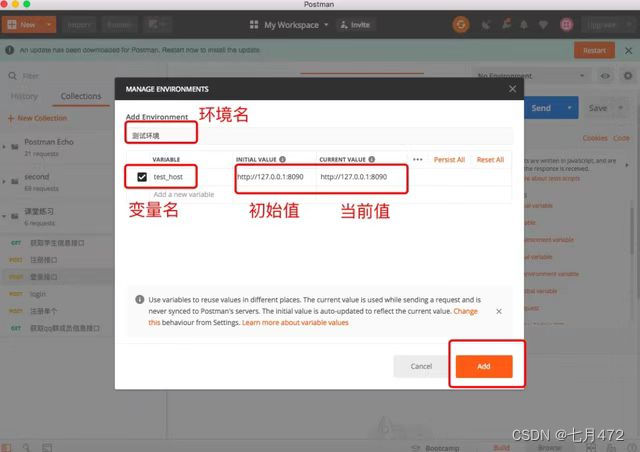Close the Manage Environments dialog
This screenshot has width=640, height=452.
point(512,89)
